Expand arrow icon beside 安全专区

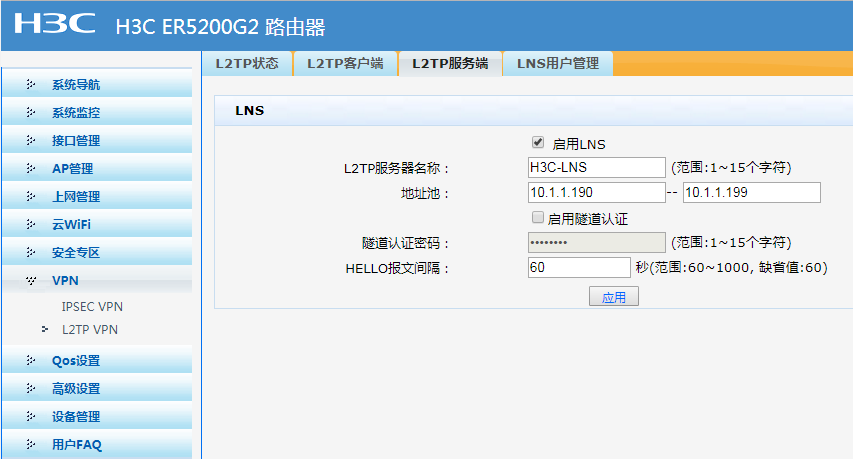[x=30, y=252]
